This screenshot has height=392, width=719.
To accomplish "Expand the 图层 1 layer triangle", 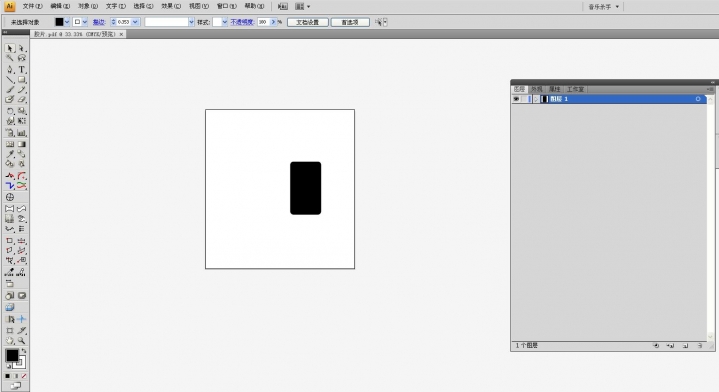I will tap(536, 99).
